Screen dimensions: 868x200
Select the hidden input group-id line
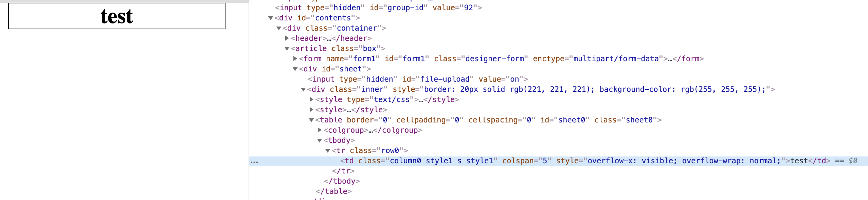pyautogui.click(x=378, y=7)
